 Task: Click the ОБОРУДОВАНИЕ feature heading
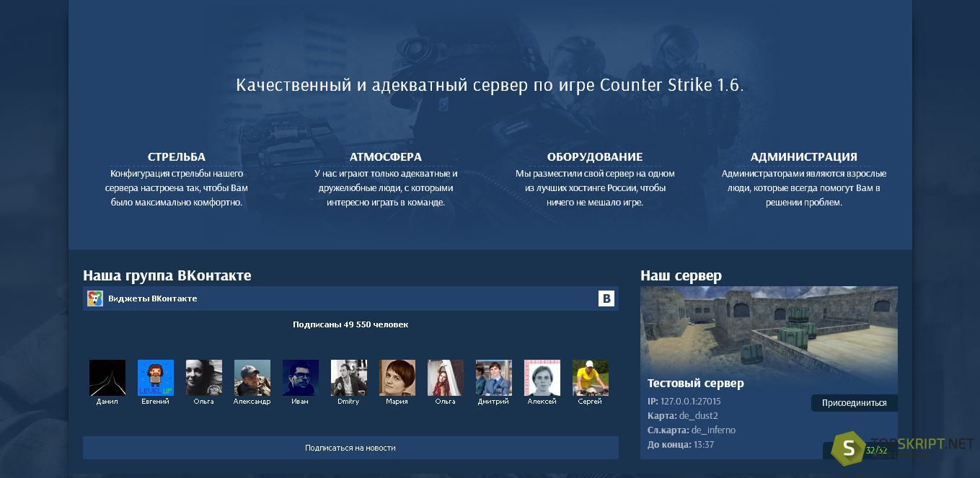(x=595, y=156)
